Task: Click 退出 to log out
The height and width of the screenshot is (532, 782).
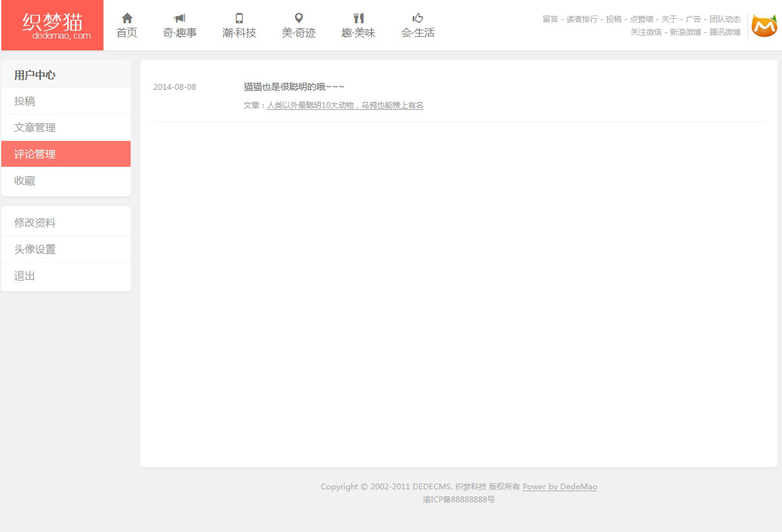Action: click(25, 276)
